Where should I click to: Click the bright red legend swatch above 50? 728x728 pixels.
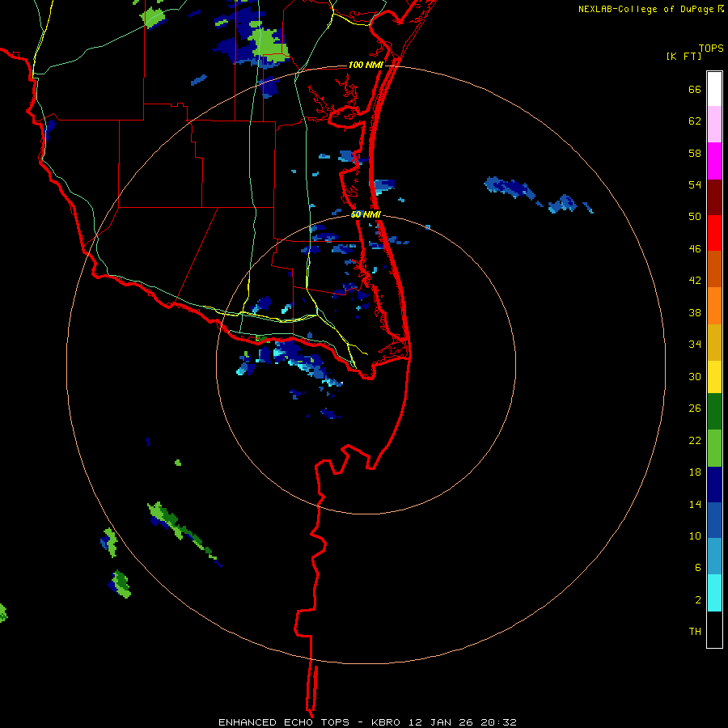(714, 233)
